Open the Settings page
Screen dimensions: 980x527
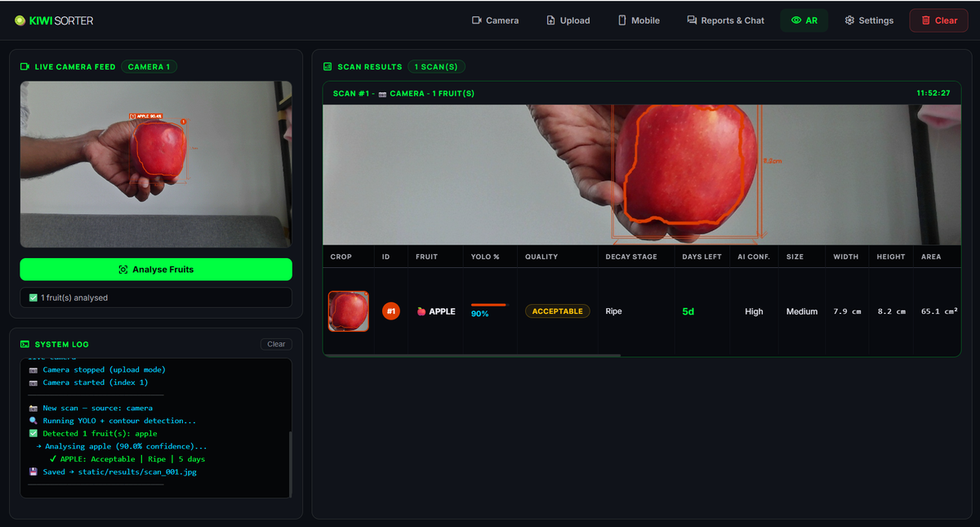(x=869, y=20)
